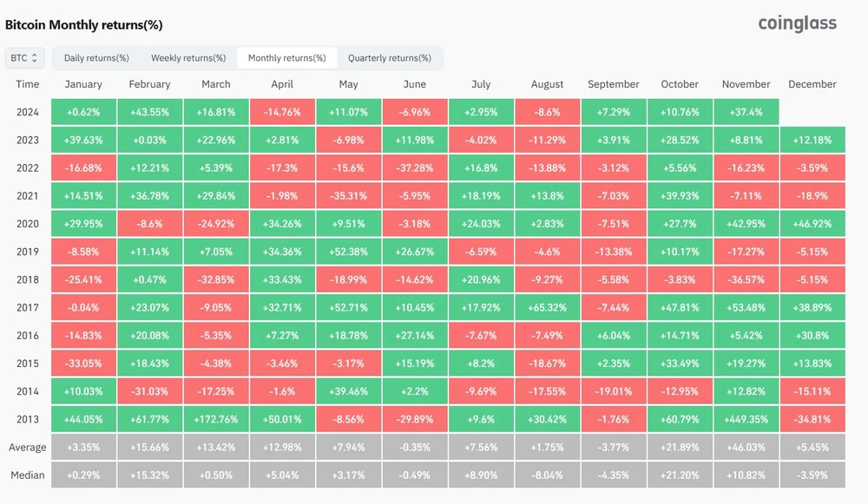868x504 pixels.
Task: Select the 2024 row label
Action: [27, 112]
